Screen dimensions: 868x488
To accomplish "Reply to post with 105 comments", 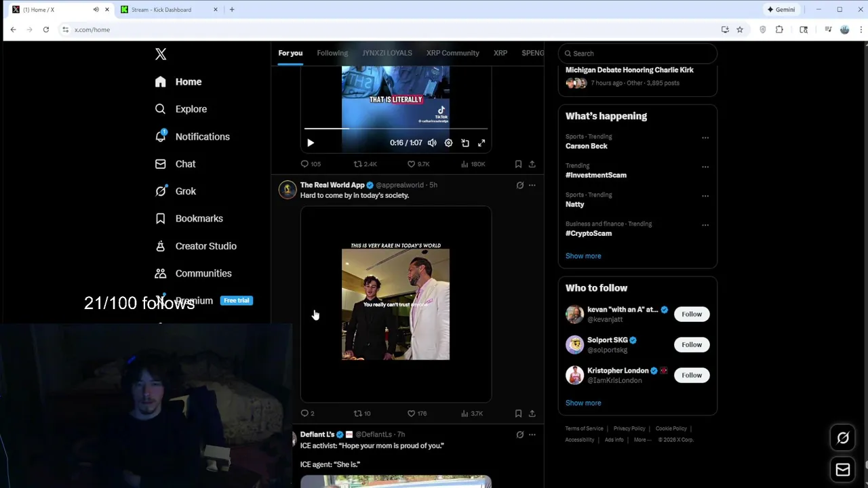I will pyautogui.click(x=311, y=164).
